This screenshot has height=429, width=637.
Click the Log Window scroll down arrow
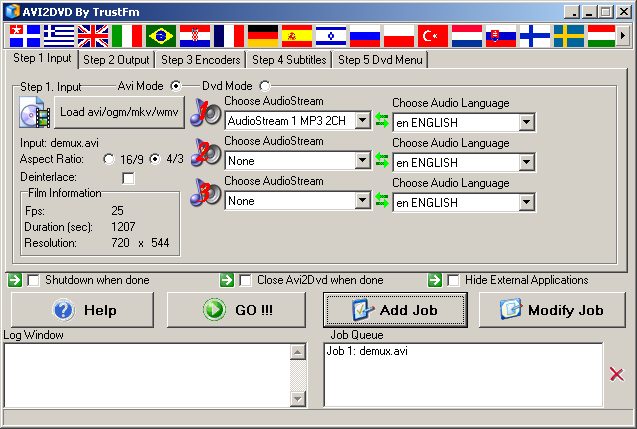pos(298,399)
